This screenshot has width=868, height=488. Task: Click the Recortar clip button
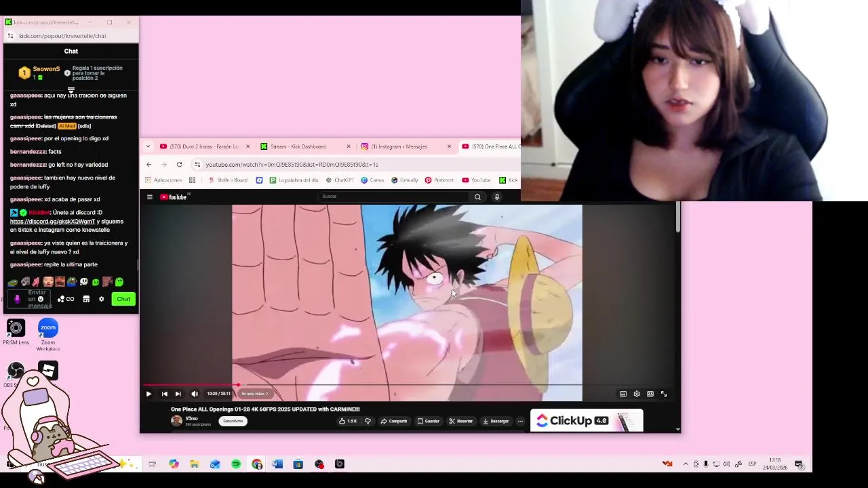click(460, 421)
